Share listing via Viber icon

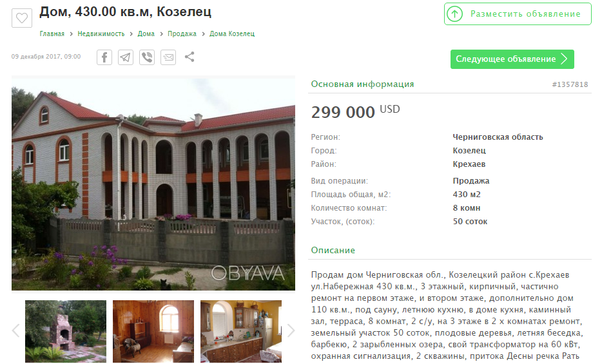tap(147, 57)
